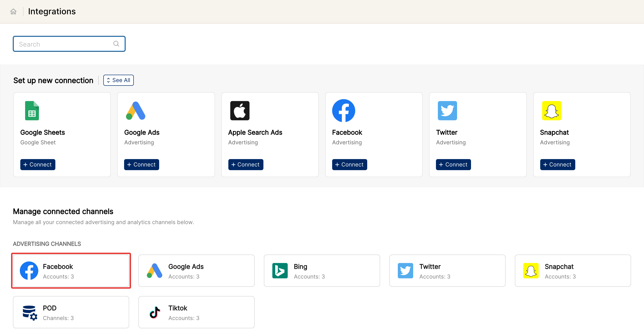Expand connections with See All

click(x=119, y=80)
